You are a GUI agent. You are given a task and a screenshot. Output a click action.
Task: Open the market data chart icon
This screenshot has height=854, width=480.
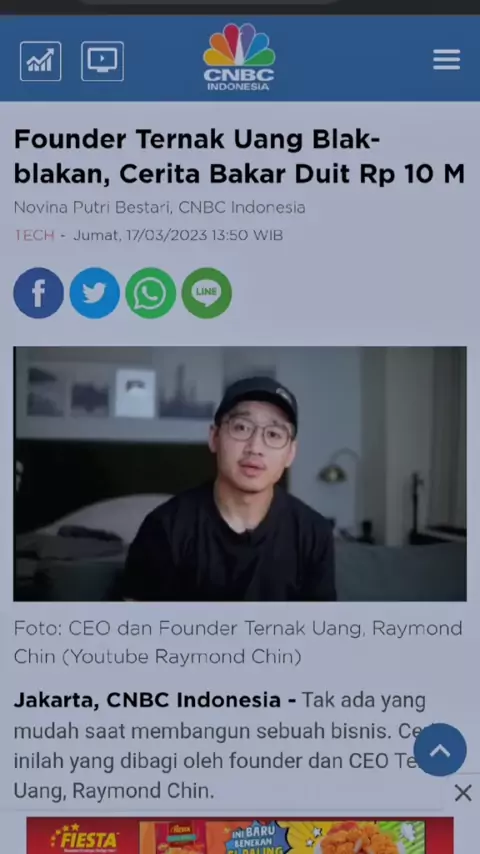coord(41,61)
